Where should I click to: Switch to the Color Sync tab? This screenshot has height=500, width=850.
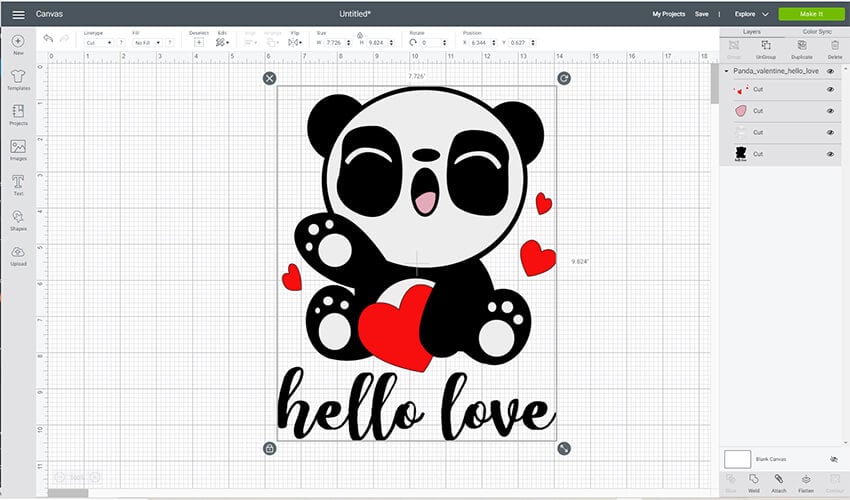click(817, 32)
